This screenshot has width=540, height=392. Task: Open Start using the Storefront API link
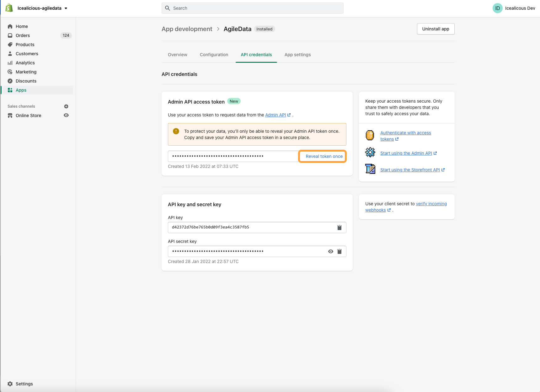[412, 170]
